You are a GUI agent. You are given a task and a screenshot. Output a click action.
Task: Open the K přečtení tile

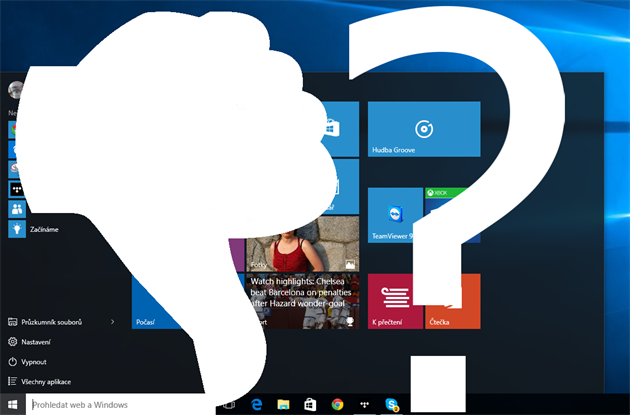coord(395,301)
